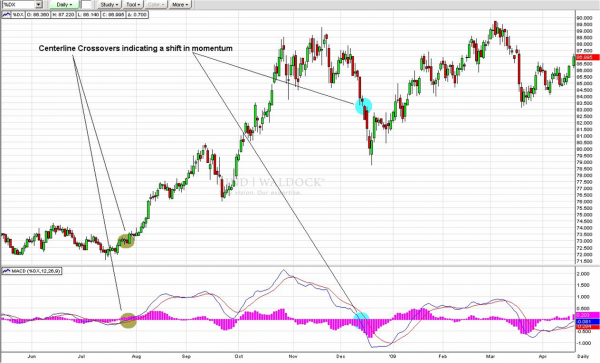Open the symbol dropdown arrow
Screen dimensions: 600x363
39,5
